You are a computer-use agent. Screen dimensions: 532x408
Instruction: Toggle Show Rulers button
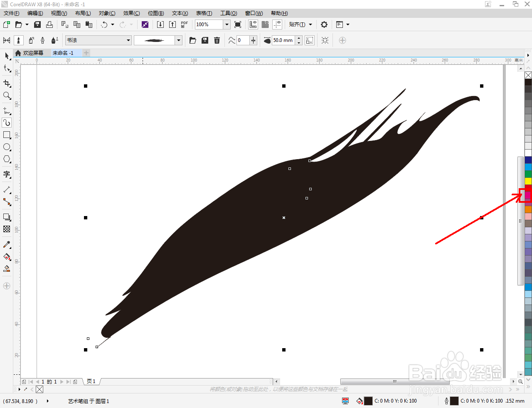click(253, 25)
